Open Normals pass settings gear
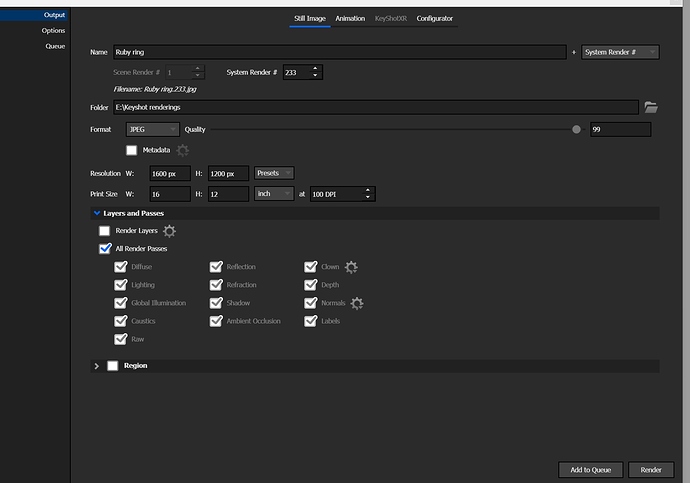This screenshot has width=690, height=483. point(357,303)
